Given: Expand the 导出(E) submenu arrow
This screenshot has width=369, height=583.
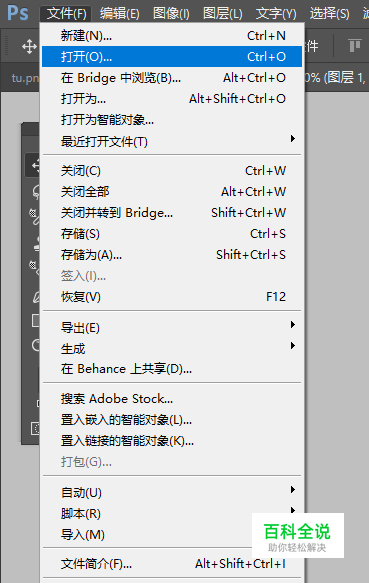Looking at the screenshot, I should pyautogui.click(x=293, y=325).
